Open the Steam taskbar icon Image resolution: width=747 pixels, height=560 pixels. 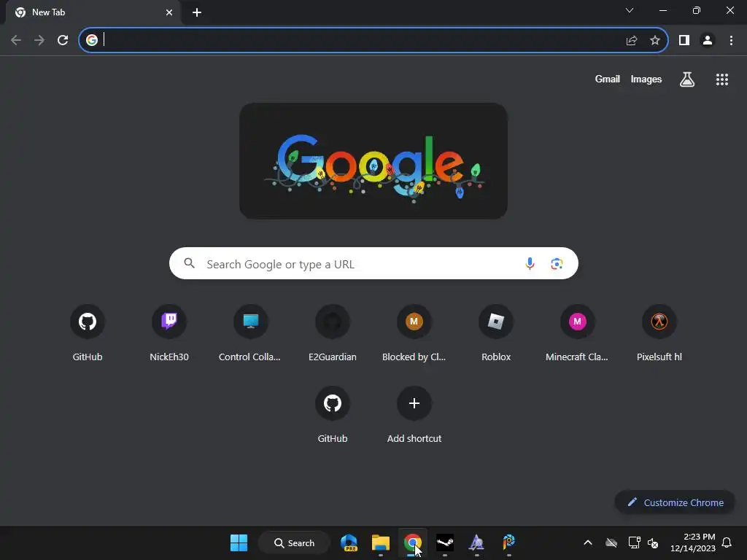[x=444, y=542]
